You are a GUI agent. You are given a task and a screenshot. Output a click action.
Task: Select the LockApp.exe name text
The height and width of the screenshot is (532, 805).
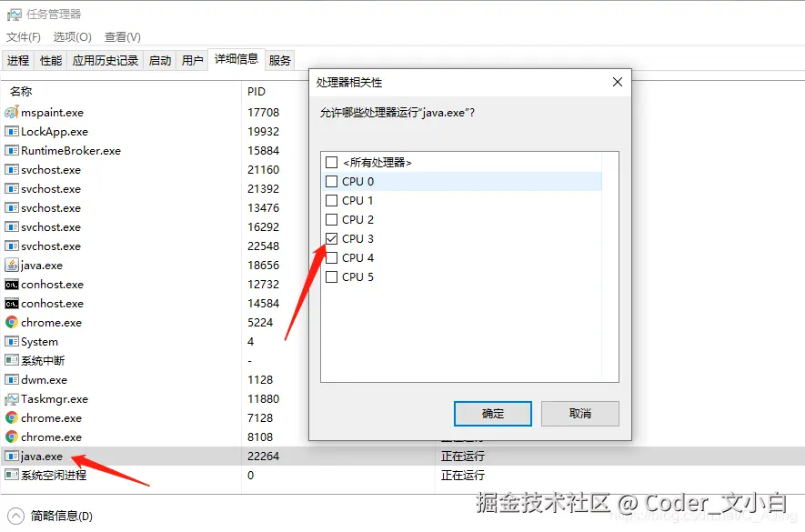point(55,132)
